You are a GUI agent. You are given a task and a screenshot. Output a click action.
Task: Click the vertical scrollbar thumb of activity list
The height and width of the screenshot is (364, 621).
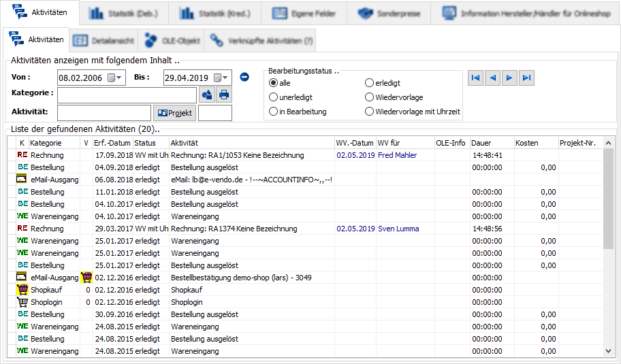click(x=608, y=199)
